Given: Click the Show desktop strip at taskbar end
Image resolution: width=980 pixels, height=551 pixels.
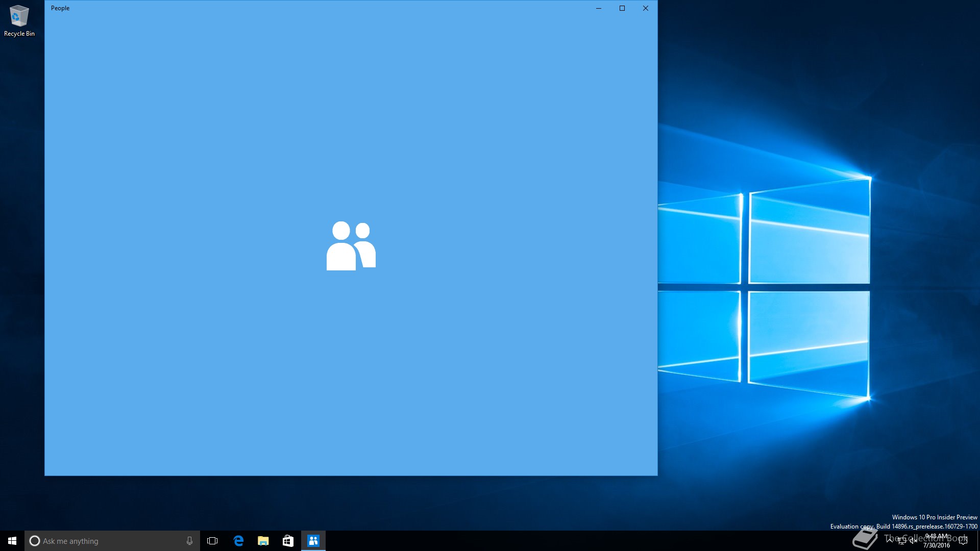Looking at the screenshot, I should pyautogui.click(x=978, y=541).
